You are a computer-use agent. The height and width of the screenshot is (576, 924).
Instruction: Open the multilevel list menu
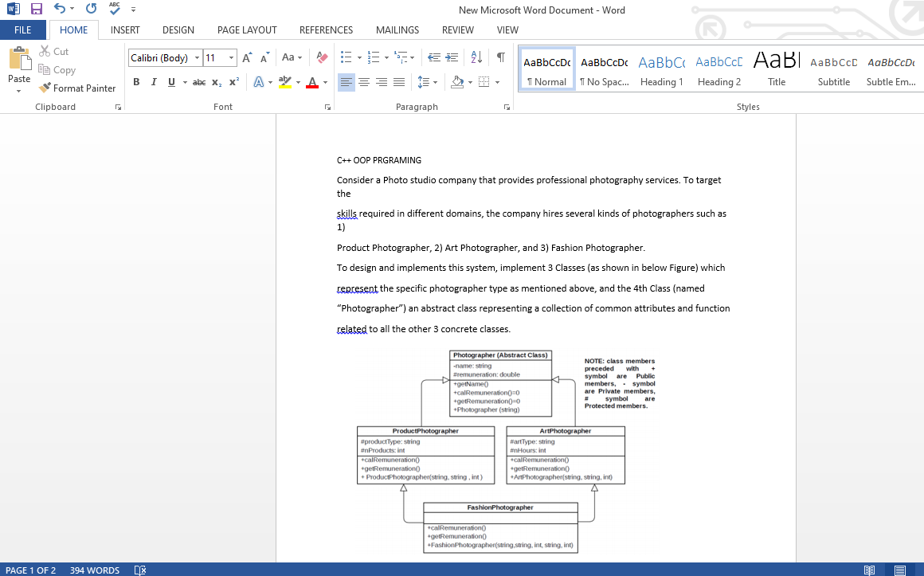coord(404,57)
